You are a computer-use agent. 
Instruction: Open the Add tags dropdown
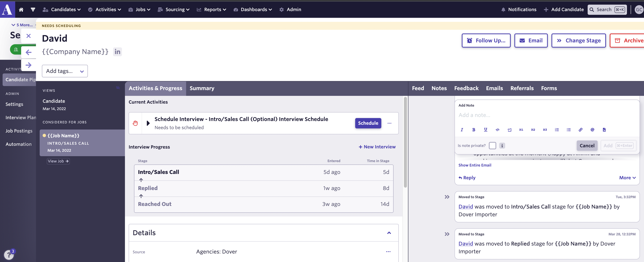click(x=65, y=71)
